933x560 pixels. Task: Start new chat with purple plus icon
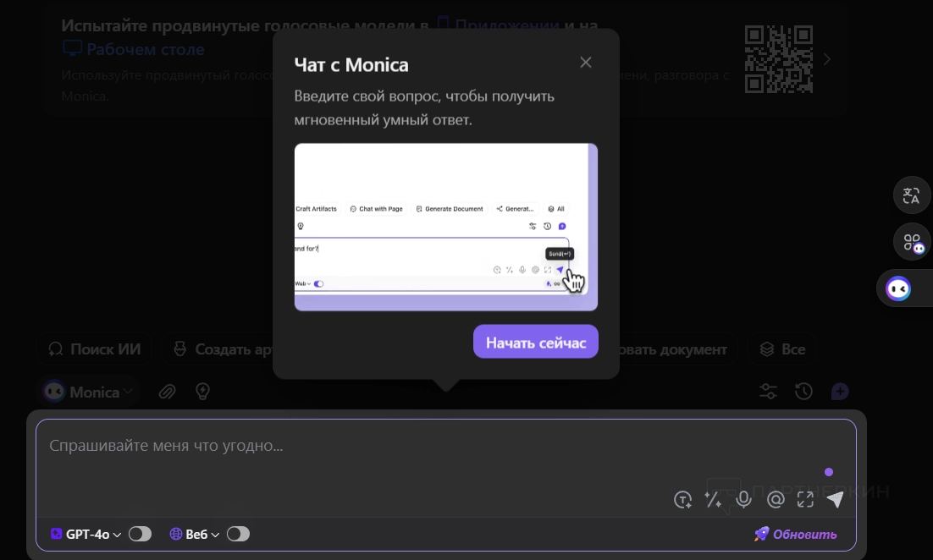pos(840,391)
